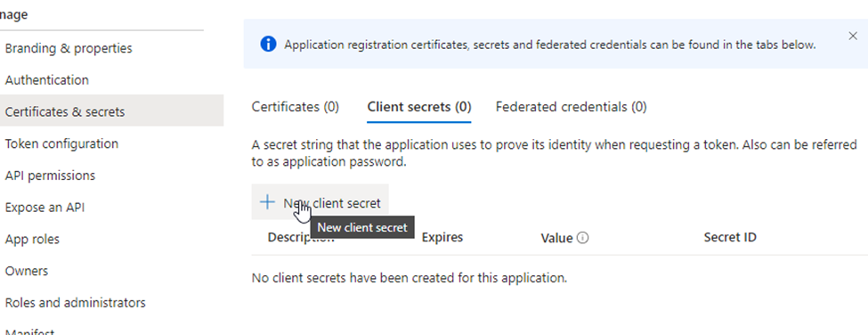Viewport: 868px width, 335px height.
Task: Navigate to API permissions
Action: click(50, 176)
